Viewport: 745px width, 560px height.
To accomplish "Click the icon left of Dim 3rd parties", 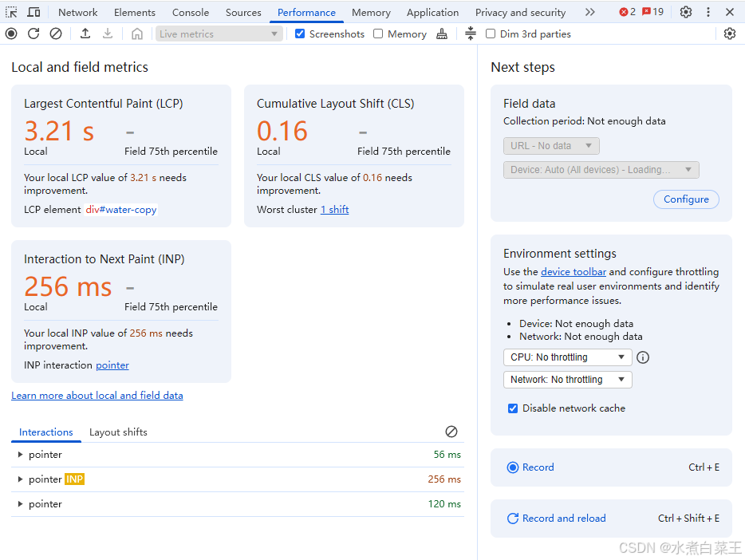I will [471, 34].
